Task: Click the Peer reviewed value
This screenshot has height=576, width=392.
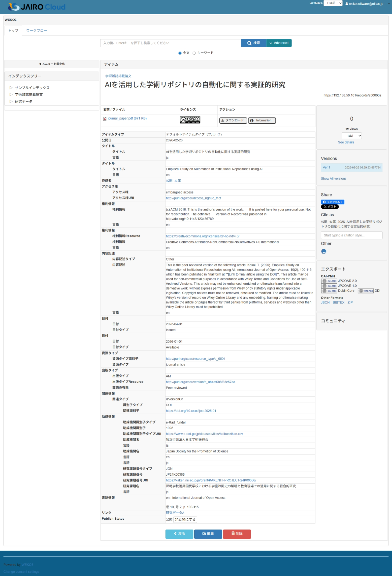Action: (176, 388)
